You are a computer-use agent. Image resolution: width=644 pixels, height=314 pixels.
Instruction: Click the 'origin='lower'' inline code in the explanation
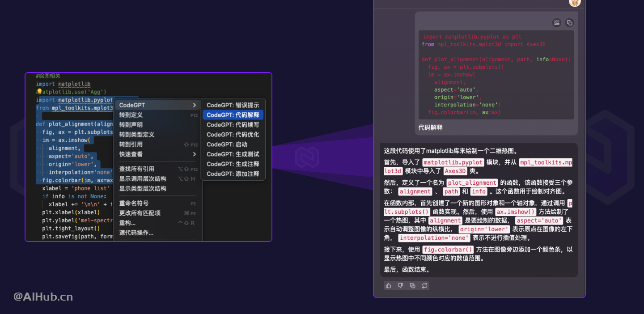484,229
